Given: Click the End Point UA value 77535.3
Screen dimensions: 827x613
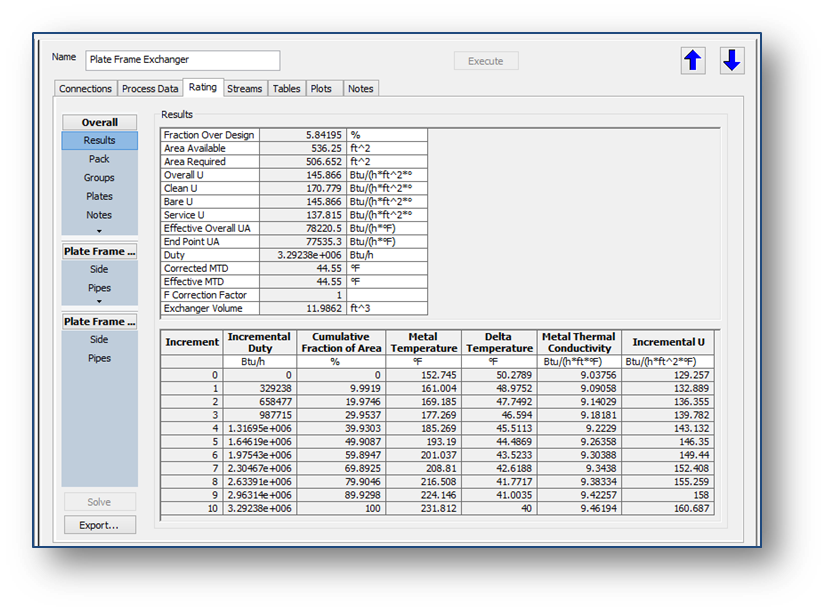Looking at the screenshot, I should pyautogui.click(x=303, y=242).
